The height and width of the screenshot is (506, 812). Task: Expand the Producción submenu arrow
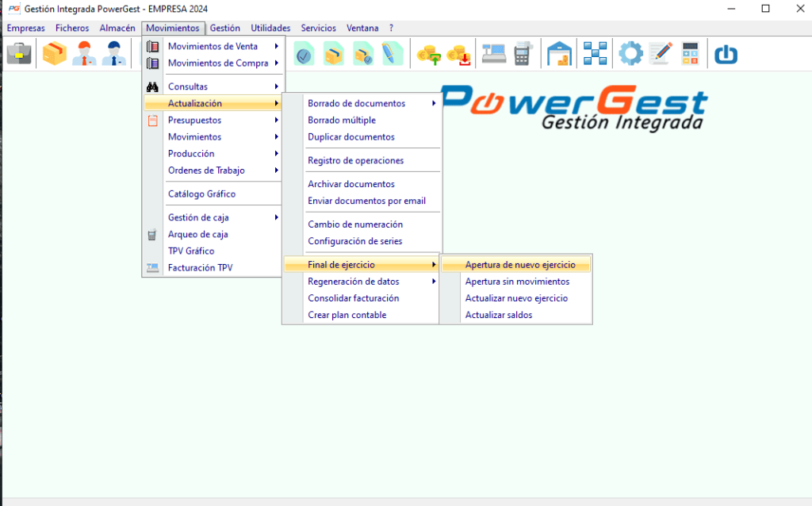point(277,153)
